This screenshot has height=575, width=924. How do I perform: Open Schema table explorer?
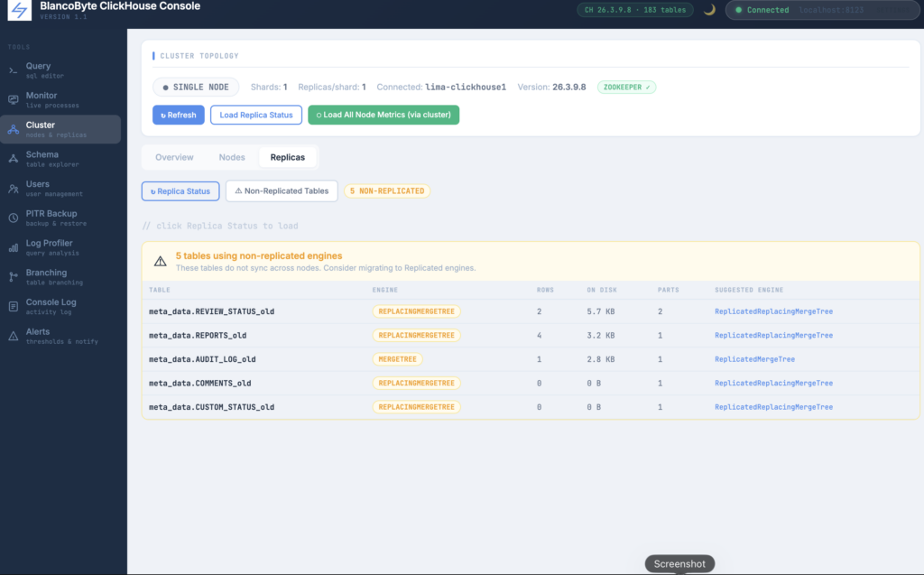point(60,159)
